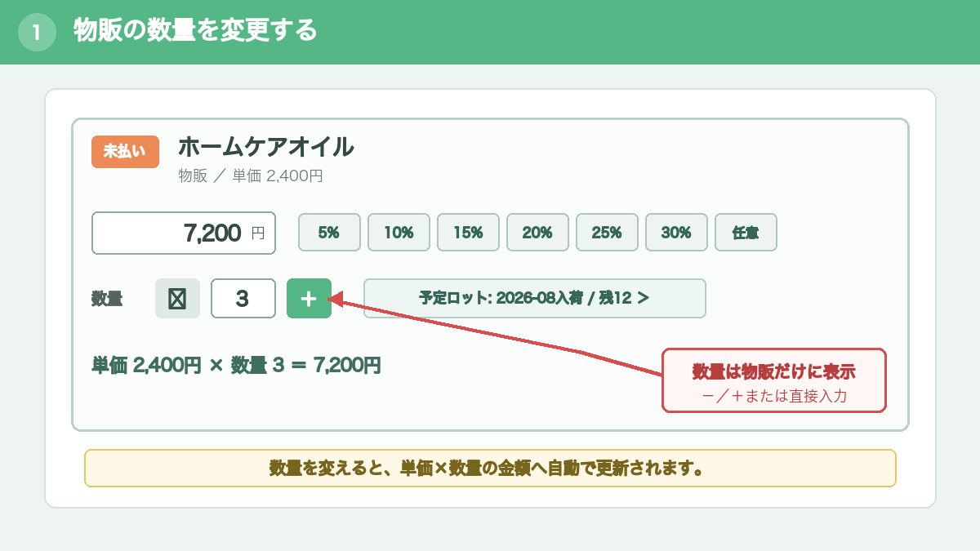Open the 予定ロット: 2026-08入荷 selector

tap(535, 298)
